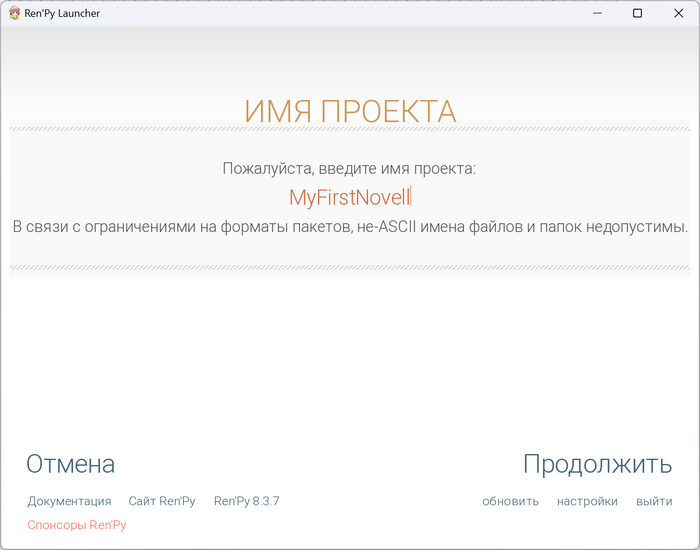Viewport: 700px width, 550px height.
Task: Click the 'Пожалуйста, введите имя проекта' prompt text
Action: [x=349, y=168]
